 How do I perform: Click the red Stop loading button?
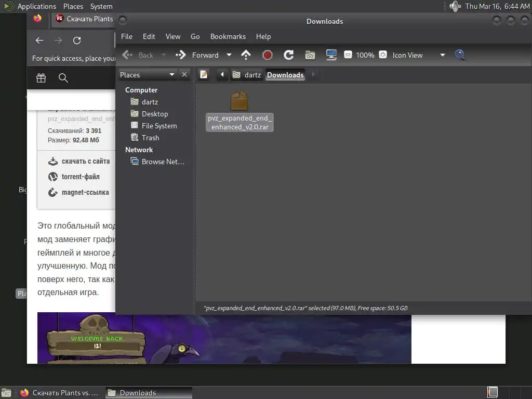click(x=268, y=55)
